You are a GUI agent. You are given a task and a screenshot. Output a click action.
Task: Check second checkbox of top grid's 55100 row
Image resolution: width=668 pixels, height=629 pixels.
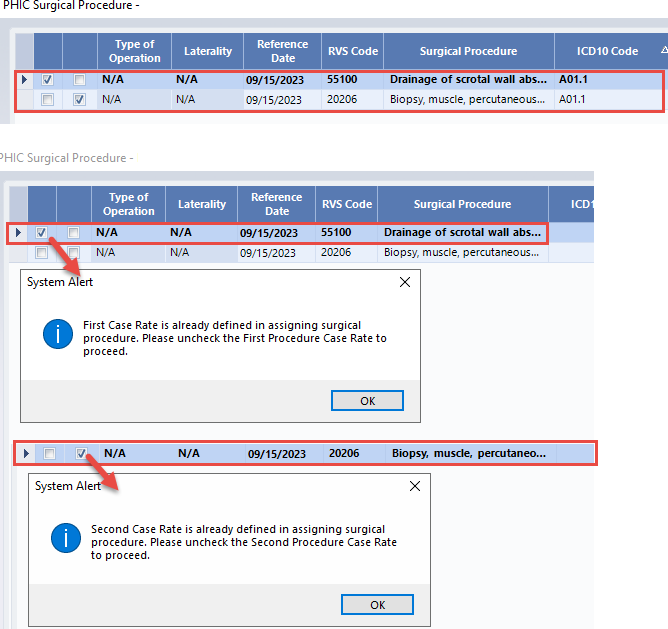[79, 79]
